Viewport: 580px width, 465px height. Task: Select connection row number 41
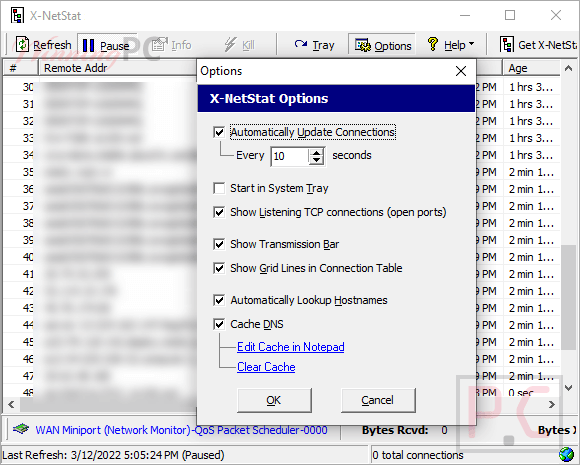coord(28,274)
